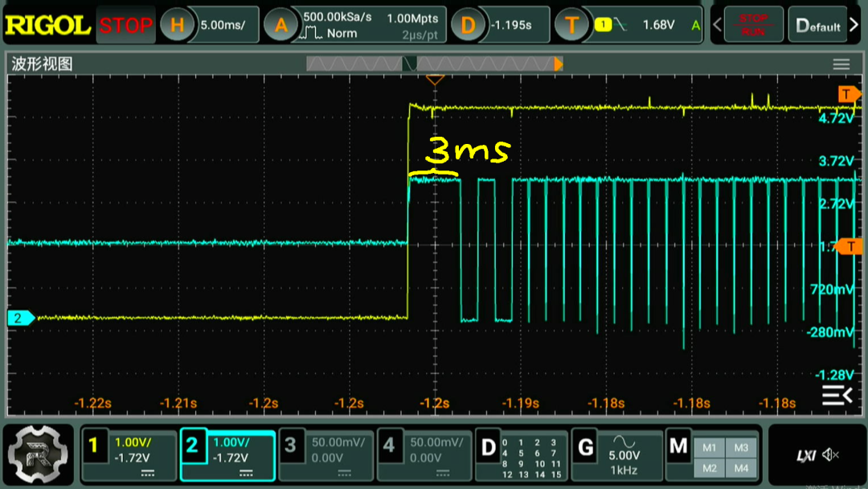Open channel 1 1.00V/ scale settings

[133, 442]
